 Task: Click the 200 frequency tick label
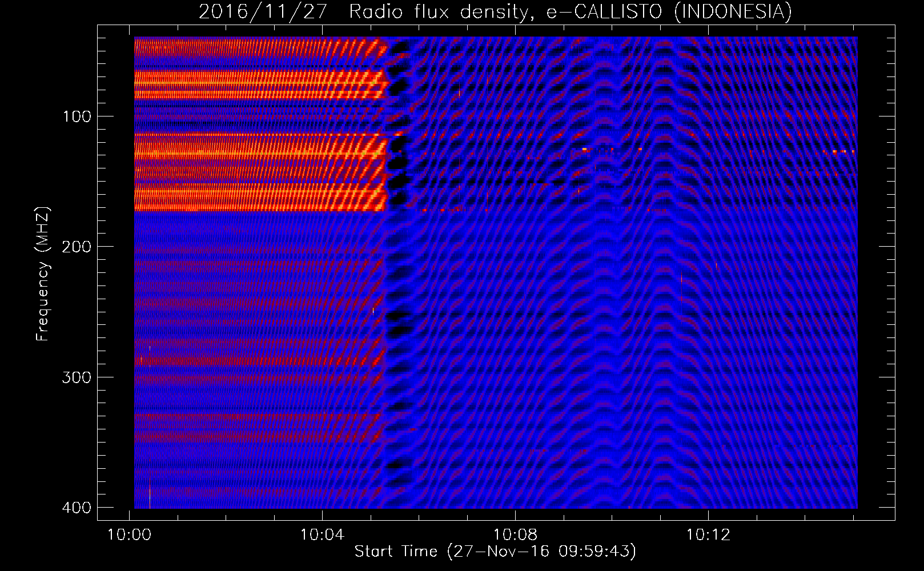77,247
